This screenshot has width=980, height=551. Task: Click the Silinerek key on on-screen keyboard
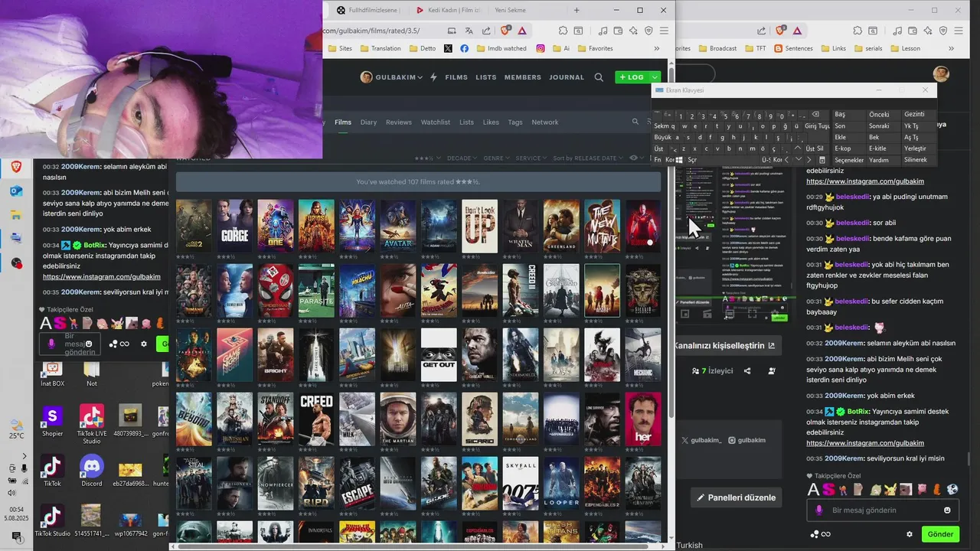916,160
